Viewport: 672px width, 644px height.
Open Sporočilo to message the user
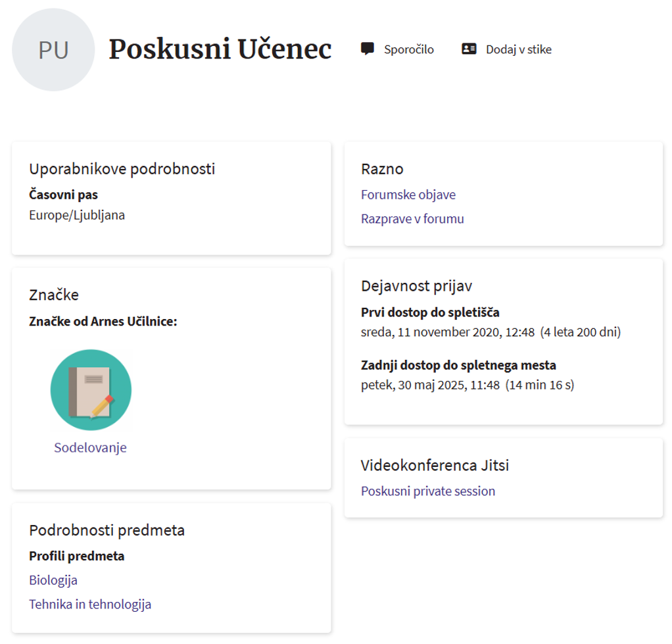click(x=408, y=49)
